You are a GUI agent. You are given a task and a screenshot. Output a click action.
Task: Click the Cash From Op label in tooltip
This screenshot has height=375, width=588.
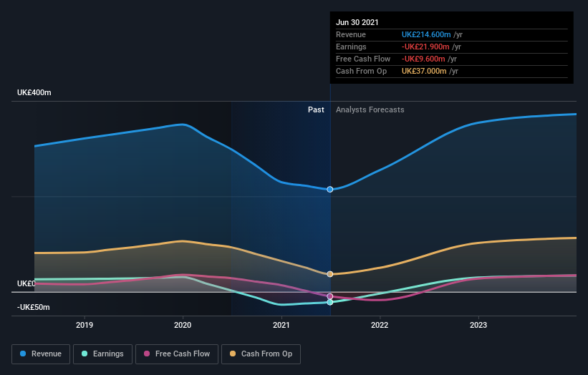[361, 71]
